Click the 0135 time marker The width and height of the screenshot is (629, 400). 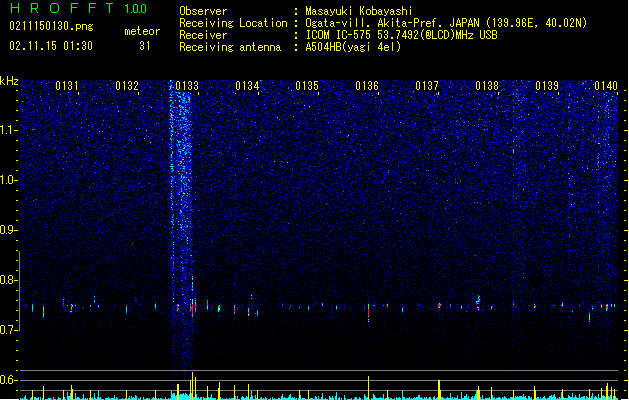[307, 86]
